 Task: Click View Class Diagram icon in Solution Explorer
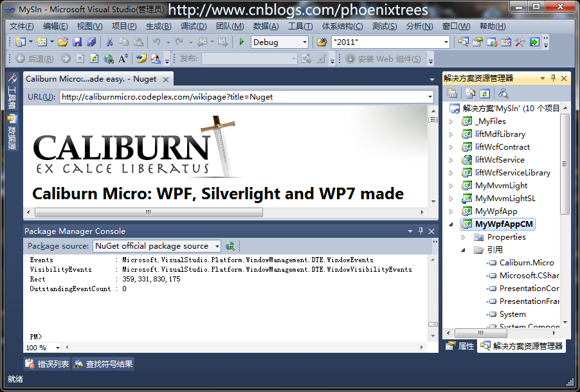click(x=503, y=93)
